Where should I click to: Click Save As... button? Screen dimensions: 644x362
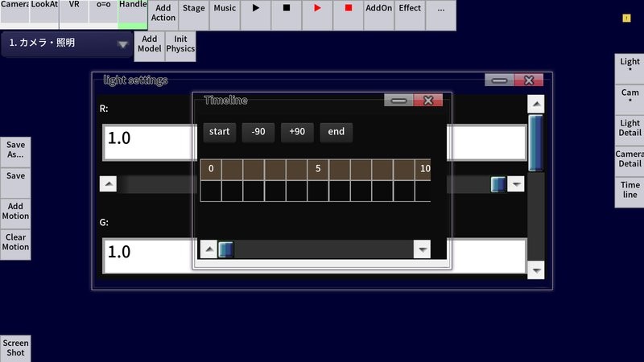(15, 152)
